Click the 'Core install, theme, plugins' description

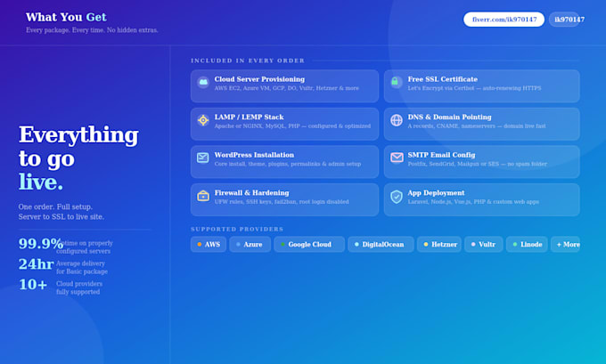(x=288, y=164)
